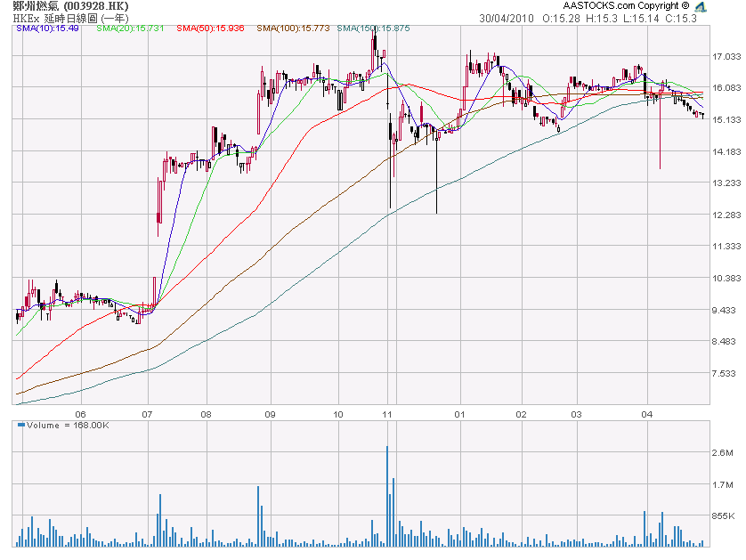
Task: Click the open value O:15.28
Action: [561, 19]
